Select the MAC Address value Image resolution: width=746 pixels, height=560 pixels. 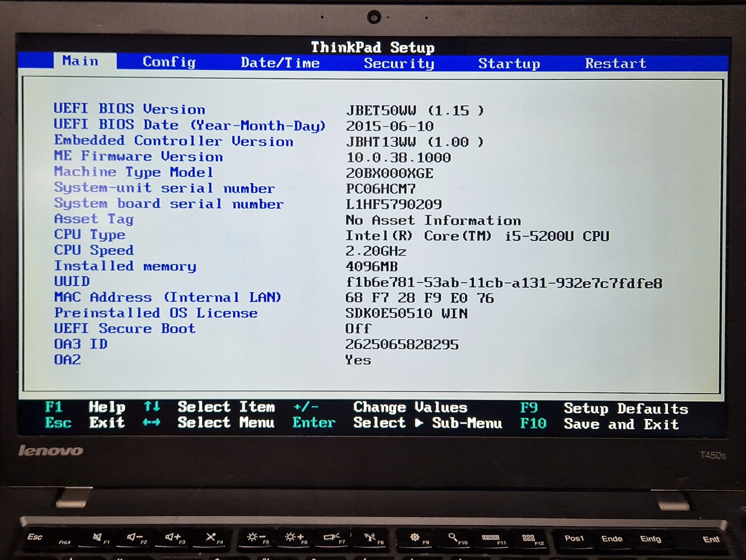click(x=419, y=298)
